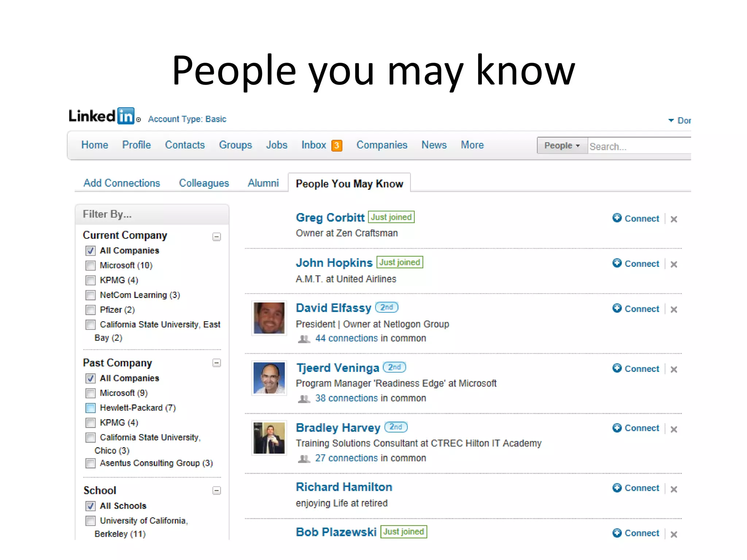Open the account dropdown arrow at top right
The height and width of the screenshot is (560, 747).
point(671,120)
